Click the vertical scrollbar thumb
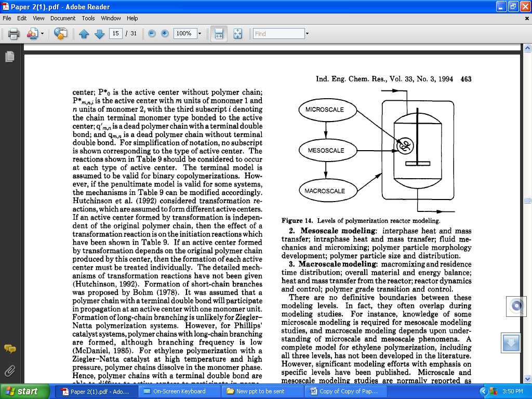 (527, 201)
